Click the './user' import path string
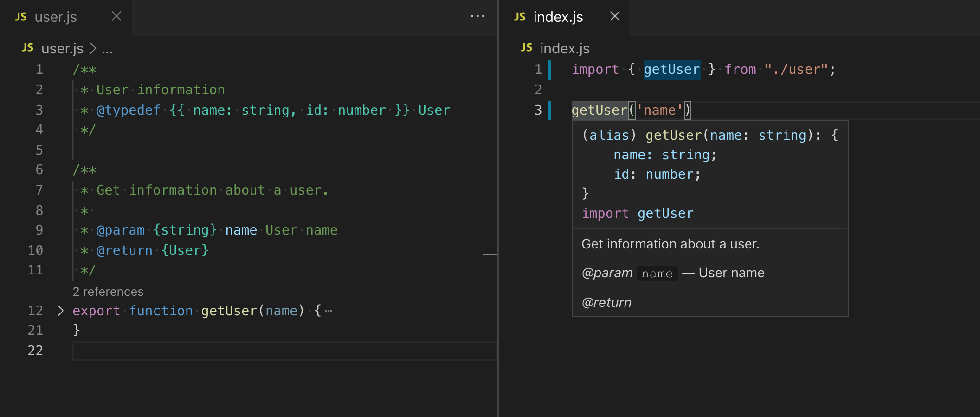The image size is (980, 417). click(x=795, y=70)
